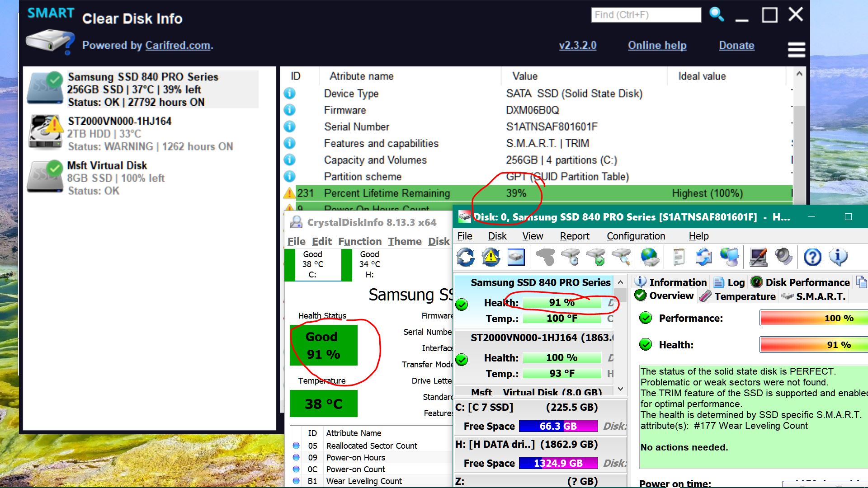Image resolution: width=868 pixels, height=488 pixels.
Task: Open the Report menu in Hard Disk Sentinel
Action: click(575, 236)
